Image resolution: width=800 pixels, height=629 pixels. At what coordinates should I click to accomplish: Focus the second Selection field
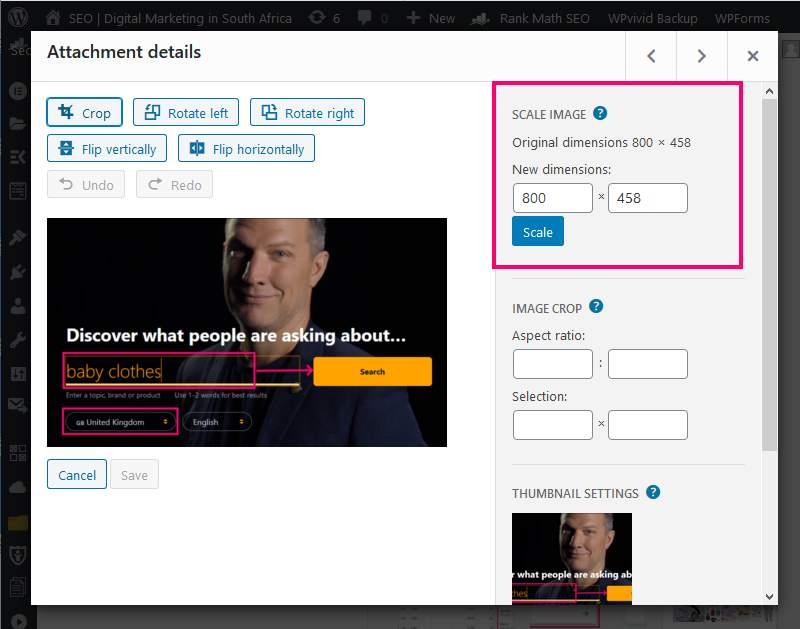647,425
